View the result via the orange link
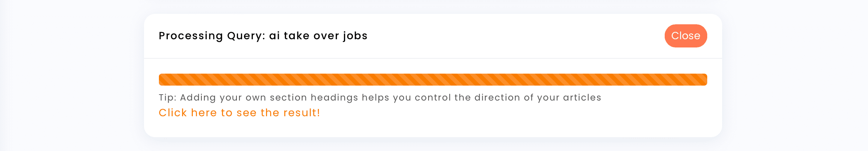868x151 pixels. coord(239,113)
